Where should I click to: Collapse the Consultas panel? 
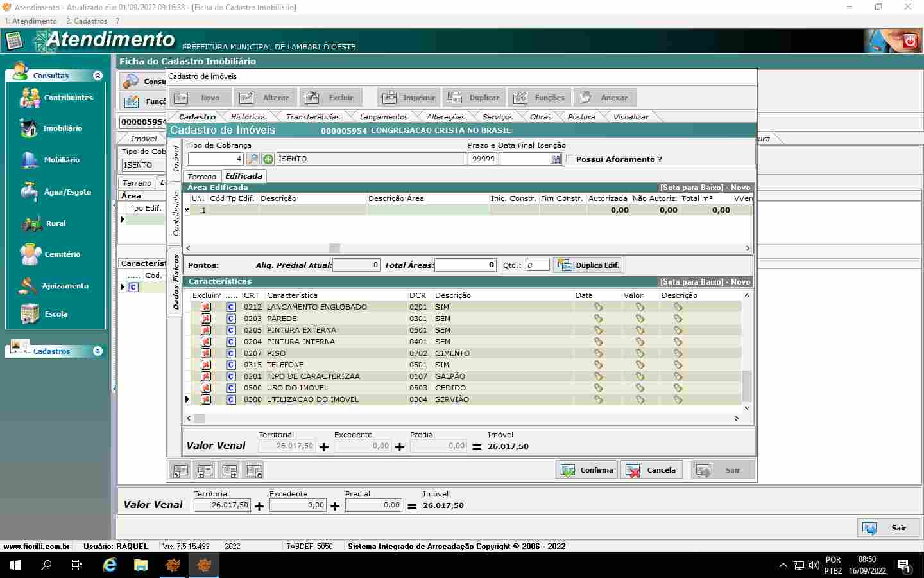tap(98, 75)
